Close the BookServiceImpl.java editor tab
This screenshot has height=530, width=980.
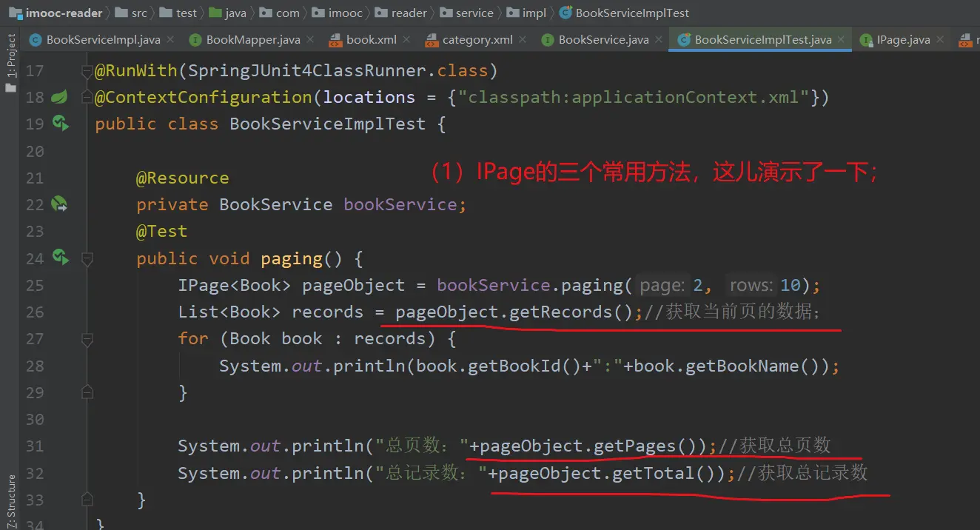pos(170,40)
